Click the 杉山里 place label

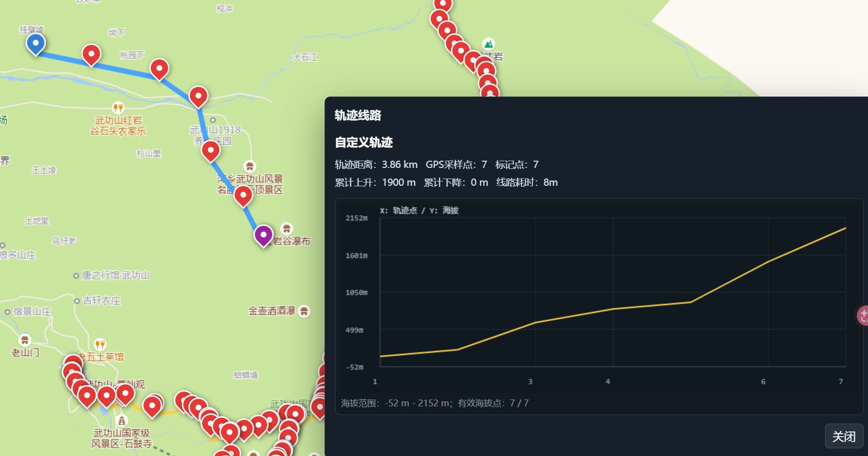(x=149, y=153)
